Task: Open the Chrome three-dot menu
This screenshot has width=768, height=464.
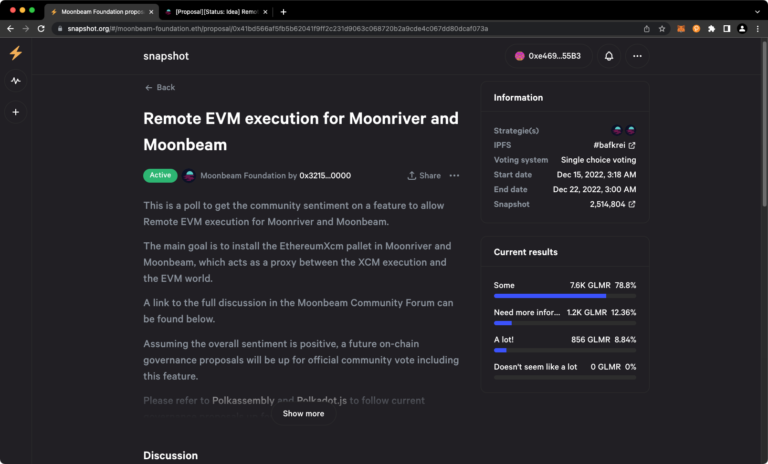Action: 758,29
